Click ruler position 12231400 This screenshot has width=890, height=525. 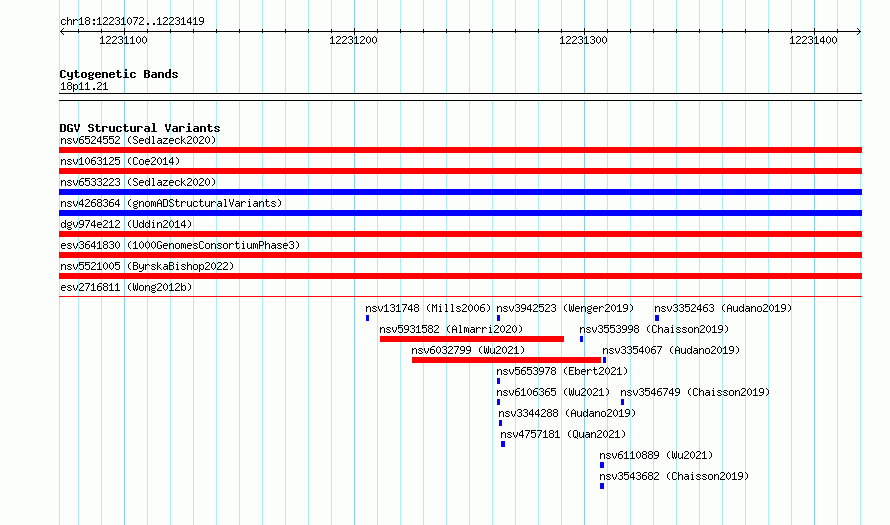click(813, 40)
